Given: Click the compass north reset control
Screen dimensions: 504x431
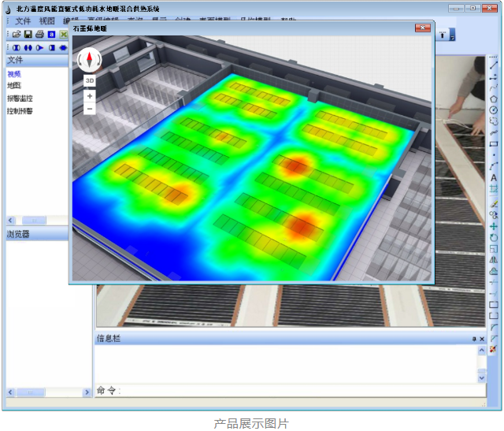Looking at the screenshot, I should click(90, 59).
